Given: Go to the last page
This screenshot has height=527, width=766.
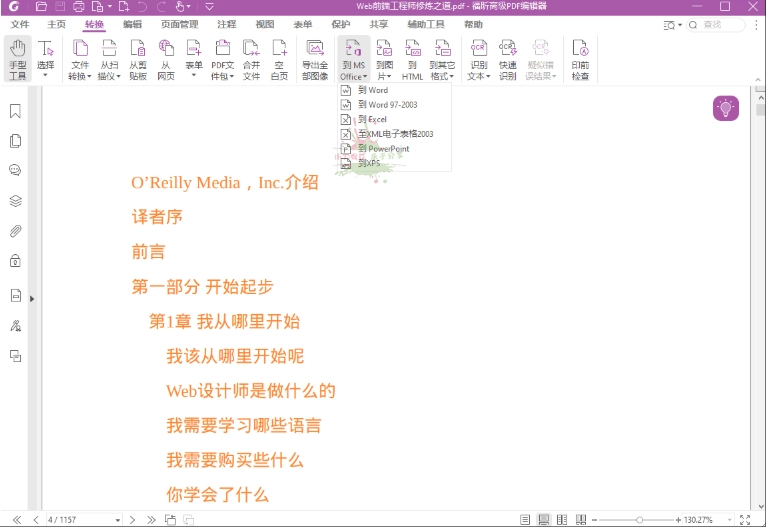Looking at the screenshot, I should tap(151, 520).
